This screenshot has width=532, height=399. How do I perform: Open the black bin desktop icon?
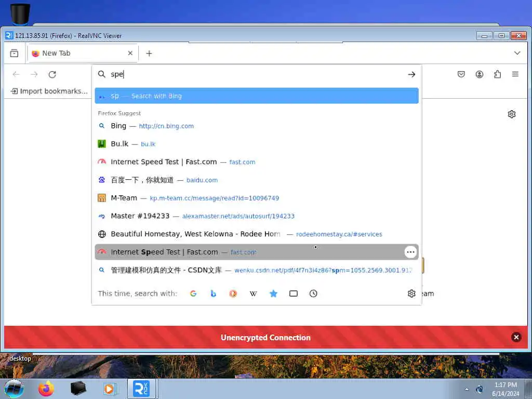click(20, 14)
